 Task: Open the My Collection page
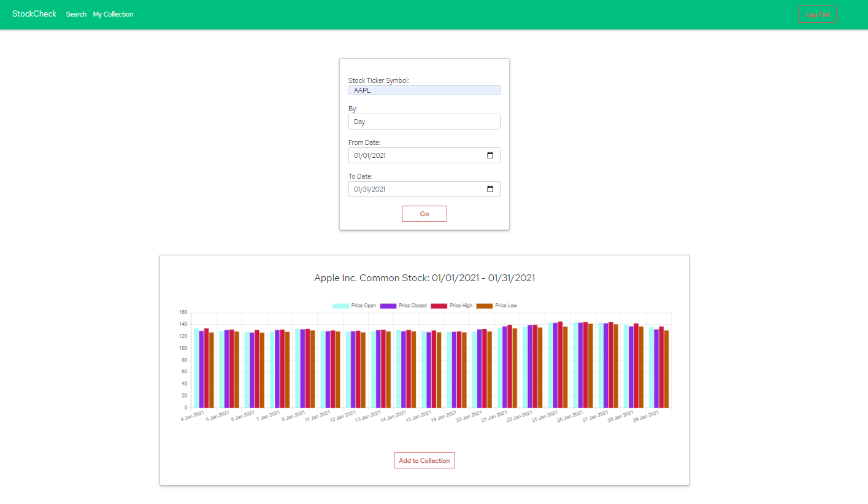tap(113, 14)
